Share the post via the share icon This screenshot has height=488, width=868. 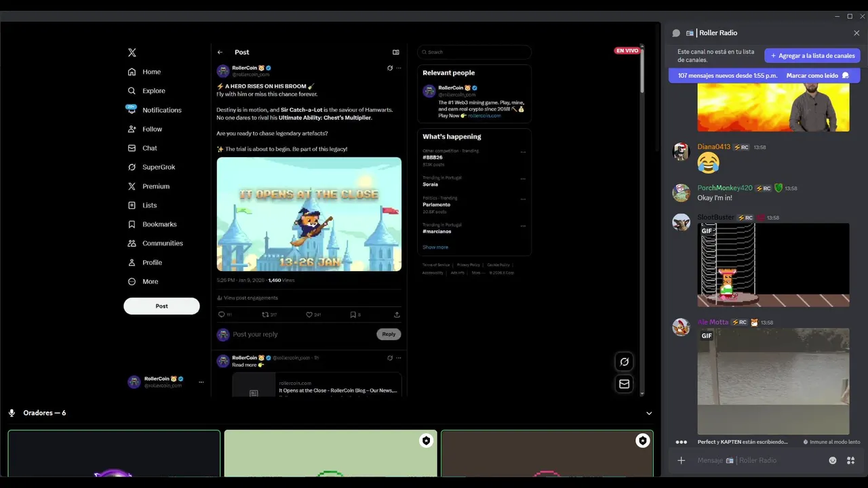[397, 314]
